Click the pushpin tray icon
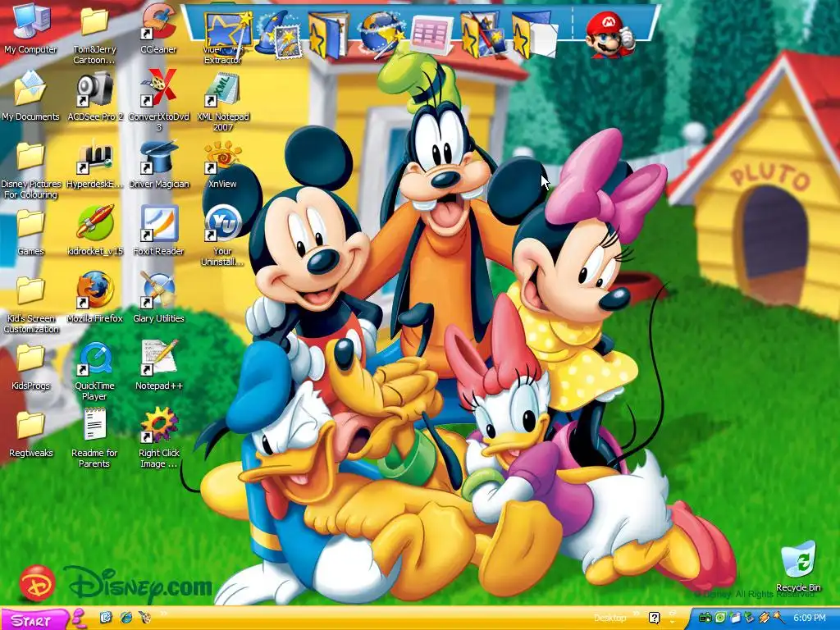The image size is (840, 630). (x=778, y=618)
